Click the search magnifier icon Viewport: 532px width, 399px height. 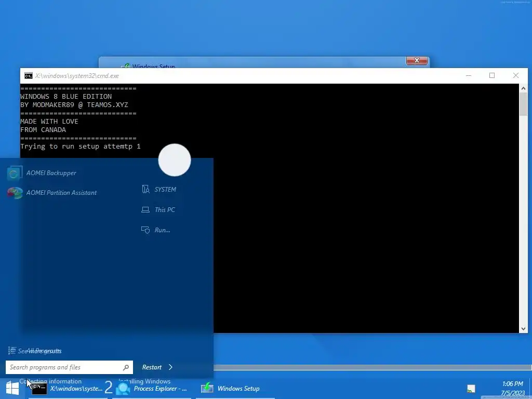point(126,367)
